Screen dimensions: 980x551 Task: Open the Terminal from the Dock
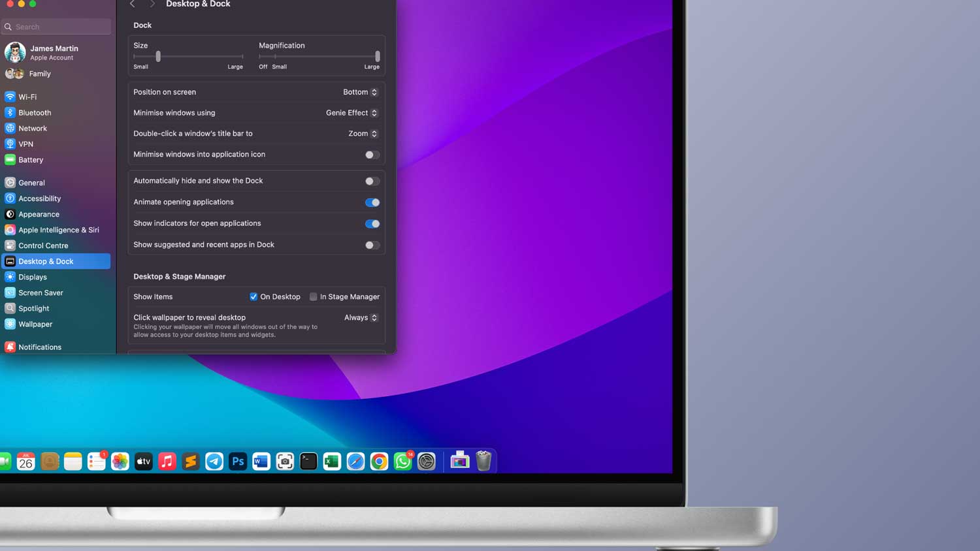[x=308, y=462]
